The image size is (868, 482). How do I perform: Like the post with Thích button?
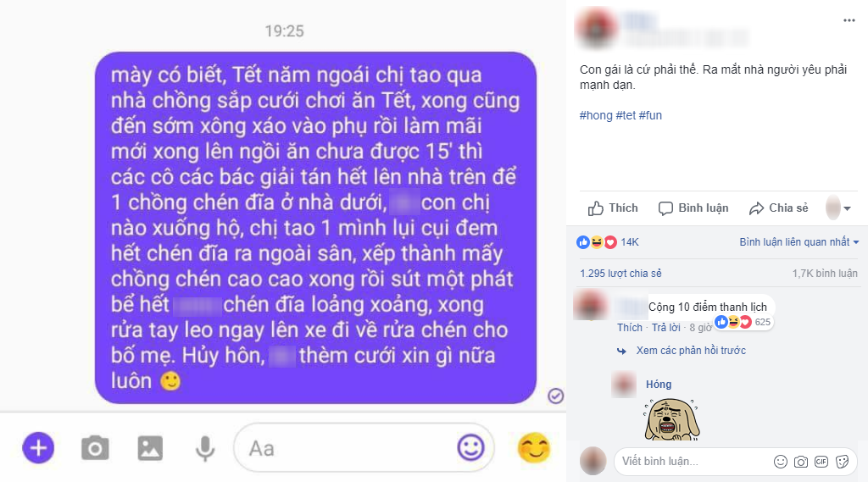(x=613, y=208)
